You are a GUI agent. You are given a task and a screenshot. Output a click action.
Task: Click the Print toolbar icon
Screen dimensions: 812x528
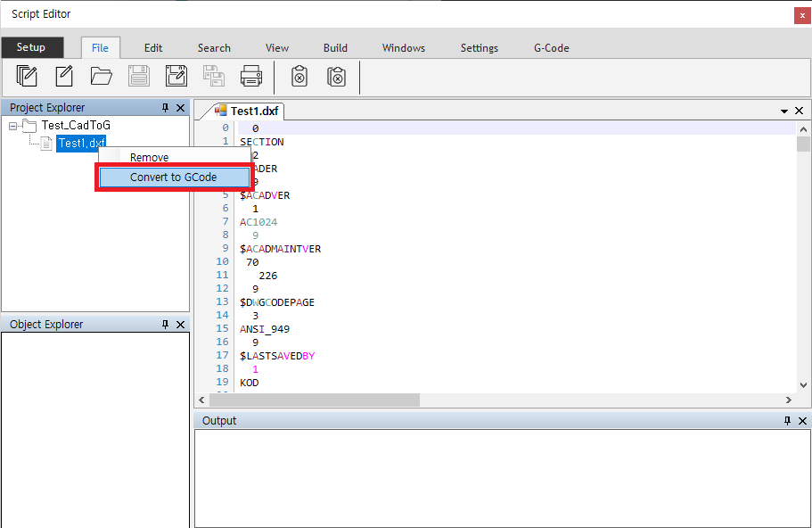pyautogui.click(x=251, y=77)
